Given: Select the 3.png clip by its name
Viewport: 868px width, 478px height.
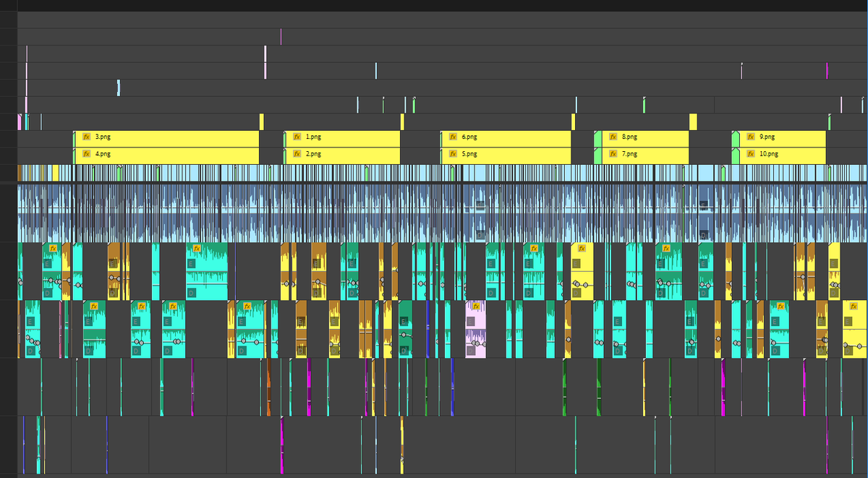Looking at the screenshot, I should pos(103,137).
